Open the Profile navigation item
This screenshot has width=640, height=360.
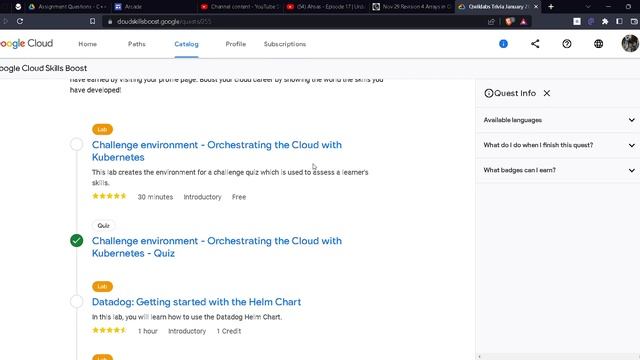(x=236, y=44)
